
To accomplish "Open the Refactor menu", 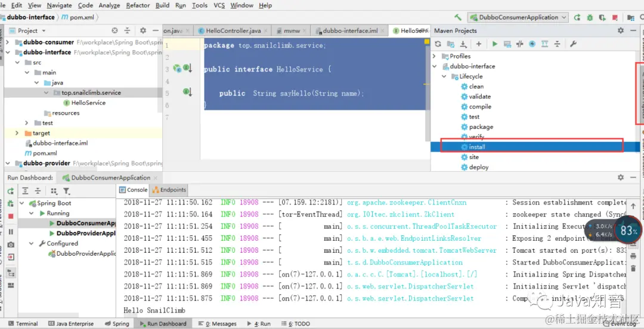I will click(138, 5).
